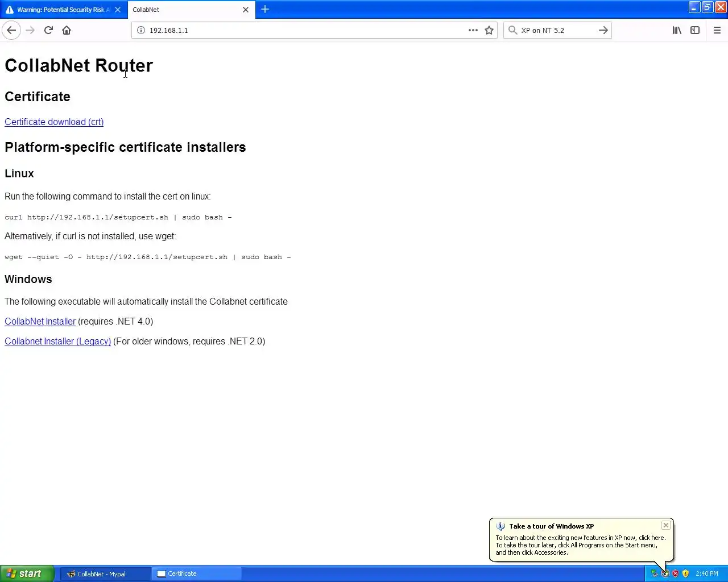
Task: Bookmark this page with the star
Action: (489, 30)
